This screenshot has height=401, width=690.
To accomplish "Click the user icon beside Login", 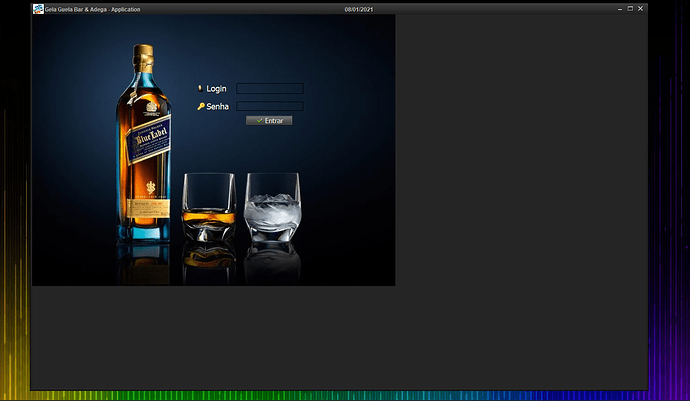I will [200, 88].
